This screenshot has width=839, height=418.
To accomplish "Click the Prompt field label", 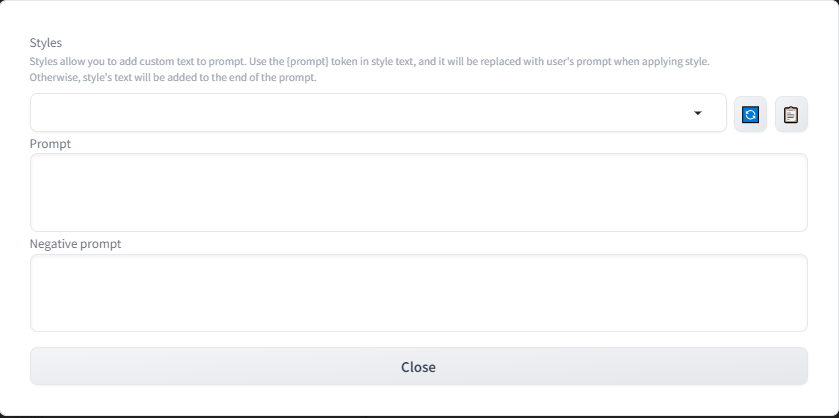I will point(50,143).
